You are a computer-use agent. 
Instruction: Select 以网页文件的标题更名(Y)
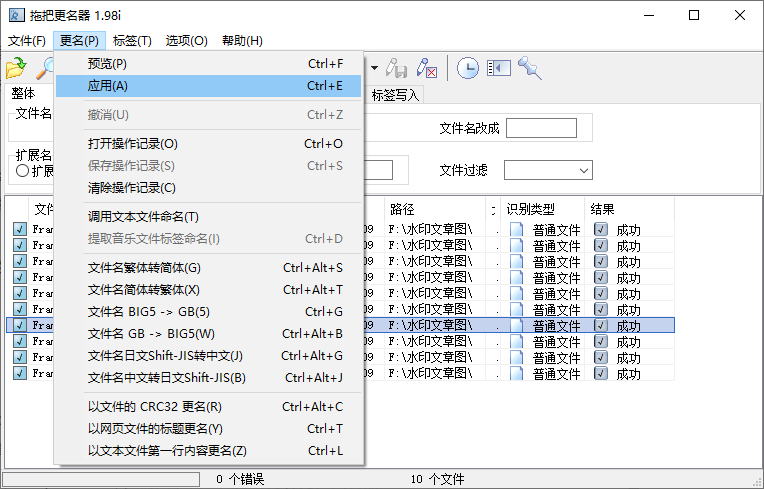coord(209,429)
